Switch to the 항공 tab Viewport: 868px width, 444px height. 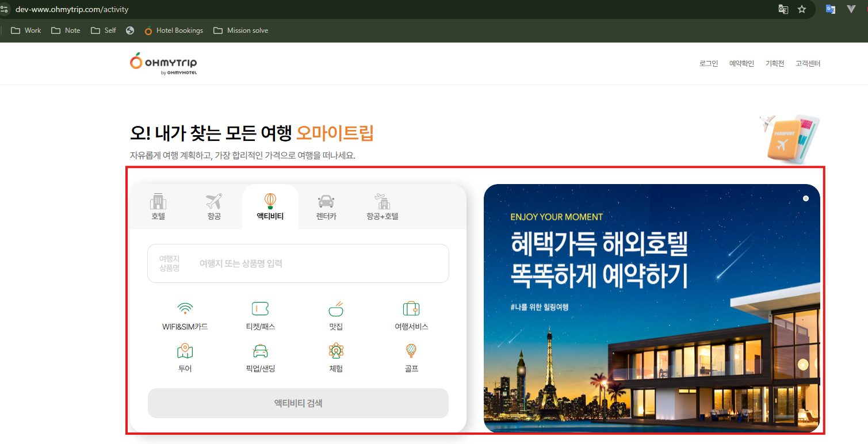coord(214,207)
